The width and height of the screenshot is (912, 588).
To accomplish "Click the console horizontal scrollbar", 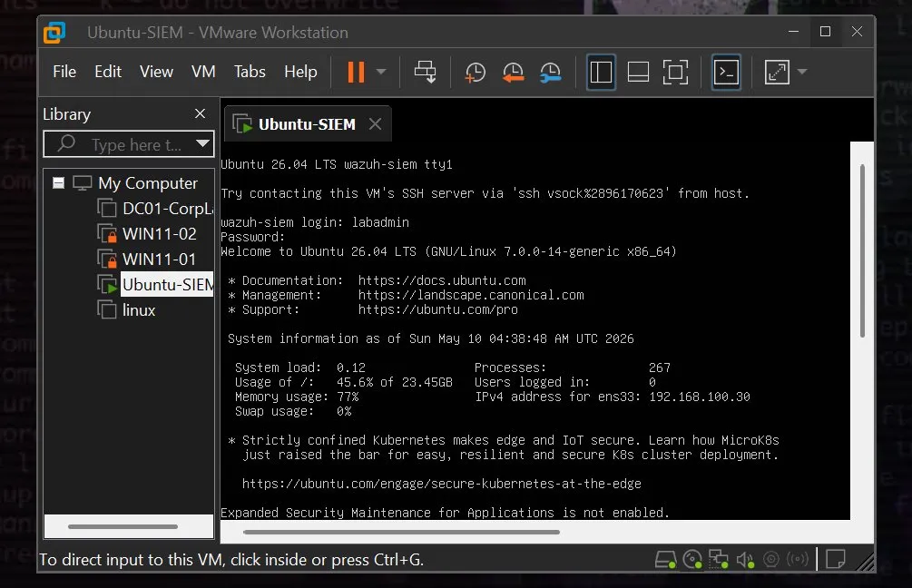I will tap(401, 532).
